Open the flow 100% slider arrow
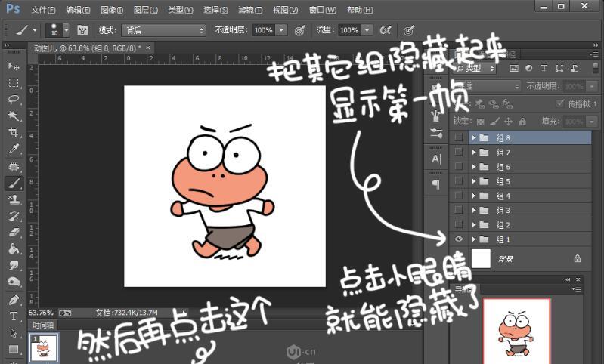 click(x=367, y=30)
